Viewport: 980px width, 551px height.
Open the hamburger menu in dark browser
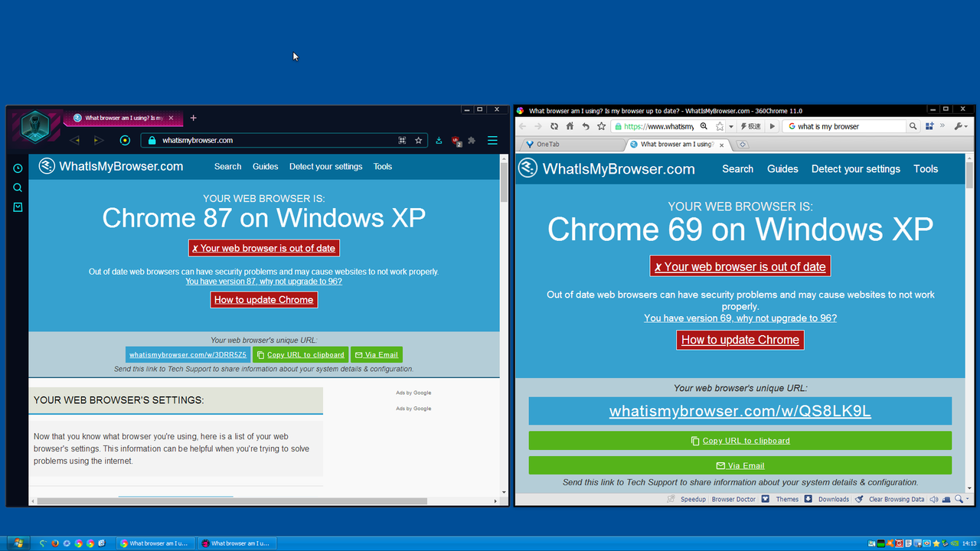click(493, 140)
